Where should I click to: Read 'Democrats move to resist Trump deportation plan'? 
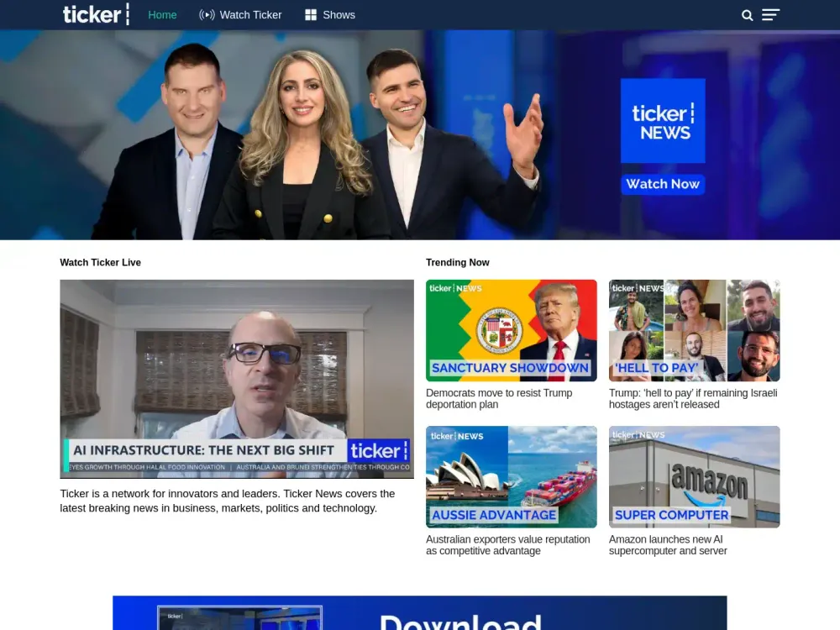pos(499,399)
